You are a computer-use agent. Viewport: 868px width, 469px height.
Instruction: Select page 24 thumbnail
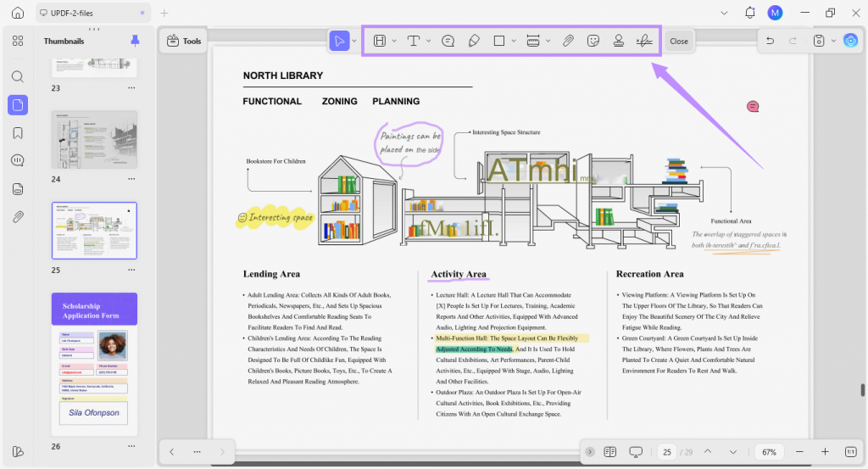tap(94, 140)
